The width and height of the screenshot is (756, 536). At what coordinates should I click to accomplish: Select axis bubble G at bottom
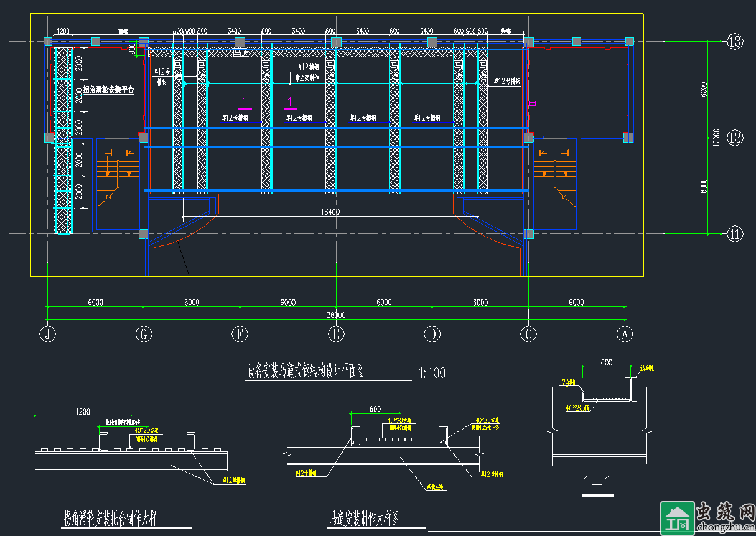pos(144,334)
